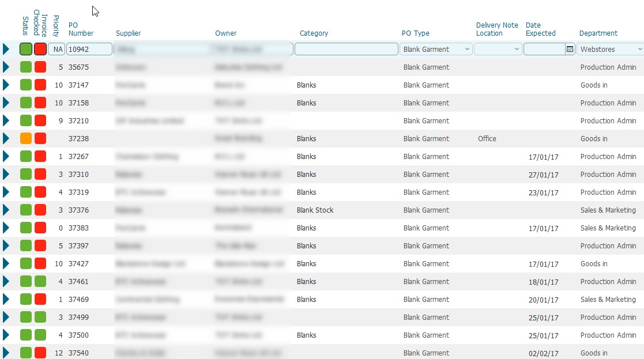Viewport: 644px width, 359px height.
Task: Click the green status square for PO 35675
Action: click(26, 67)
